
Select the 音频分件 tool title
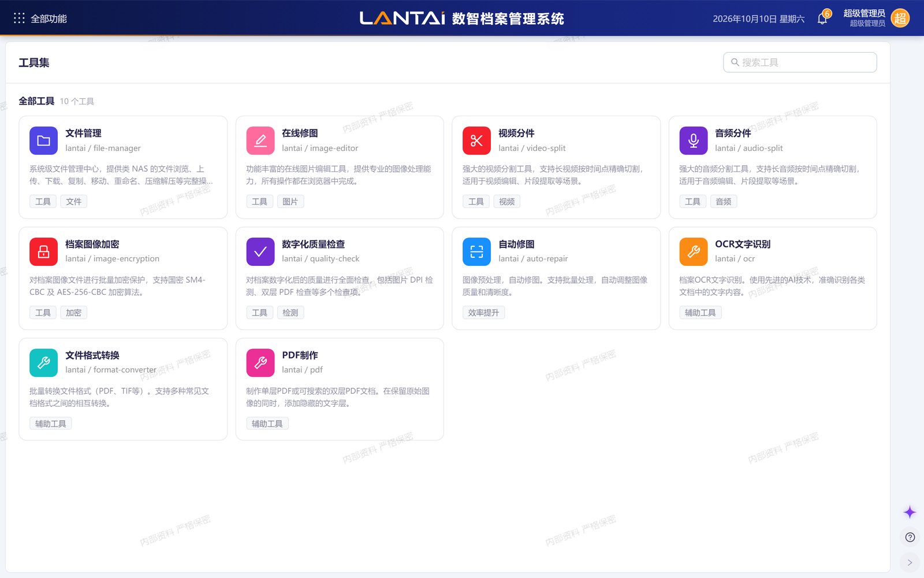(x=733, y=133)
